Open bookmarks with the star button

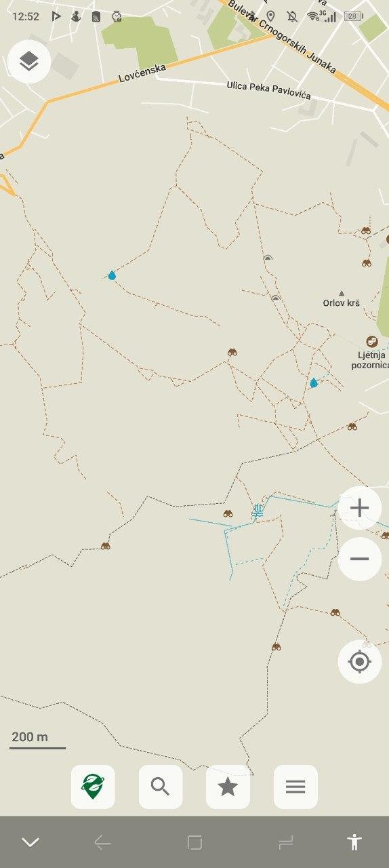pyautogui.click(x=228, y=787)
